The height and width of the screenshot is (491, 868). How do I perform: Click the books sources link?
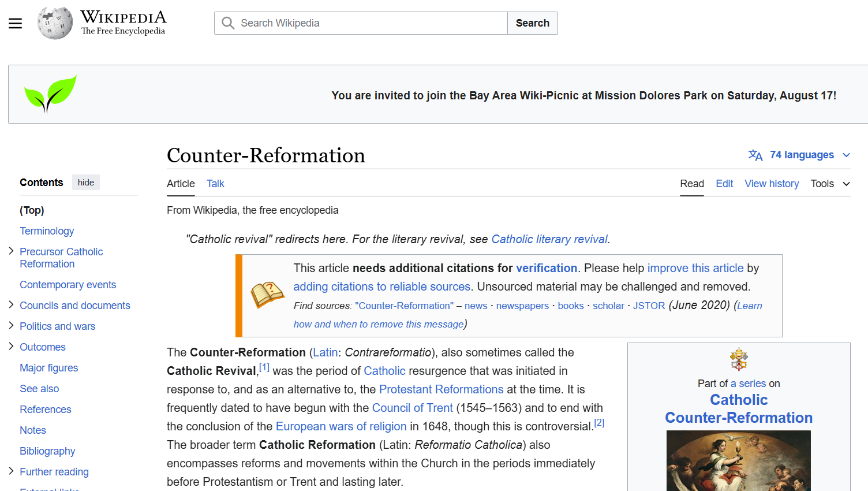point(571,306)
